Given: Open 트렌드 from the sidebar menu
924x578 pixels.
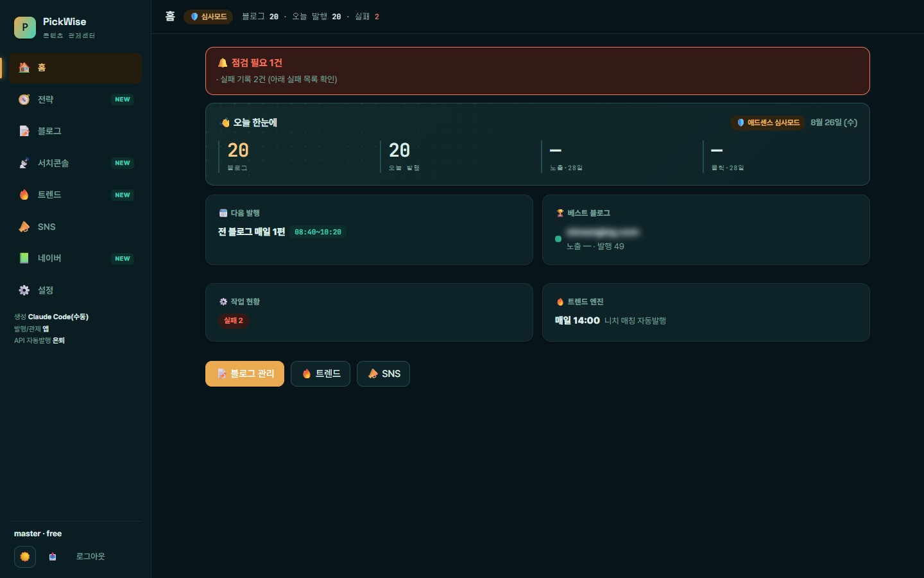Looking at the screenshot, I should pos(75,195).
